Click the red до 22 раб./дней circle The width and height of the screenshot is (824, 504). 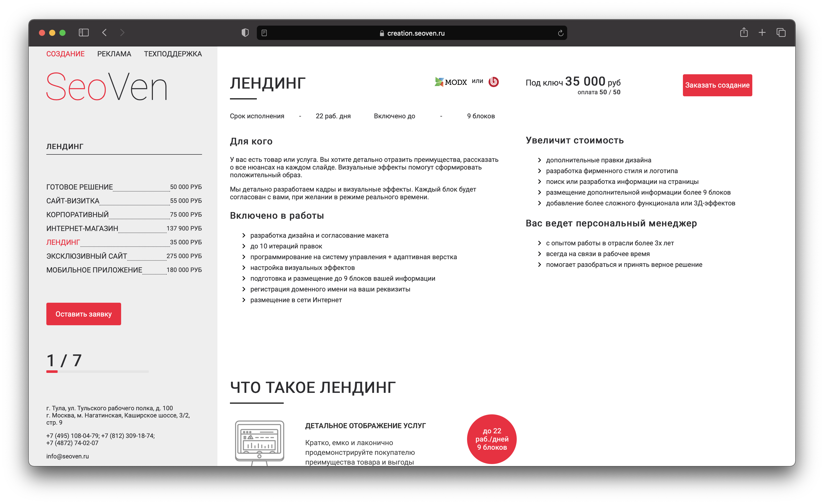coord(492,439)
